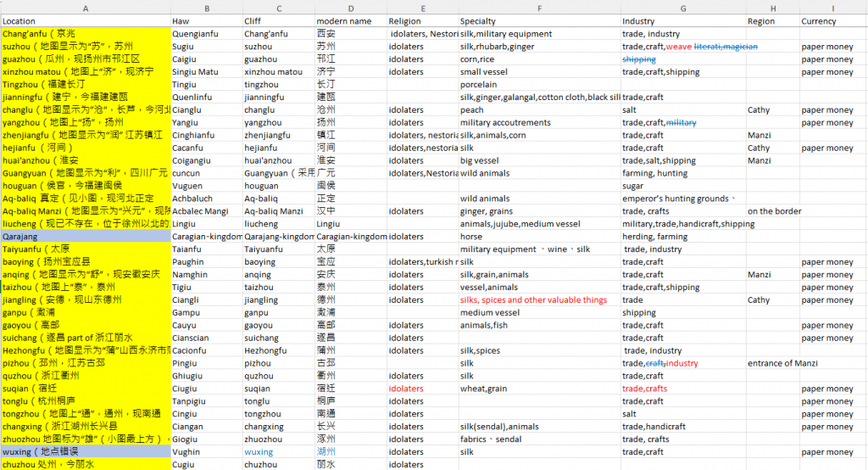Select the 'on the border' region cell

pos(773,211)
